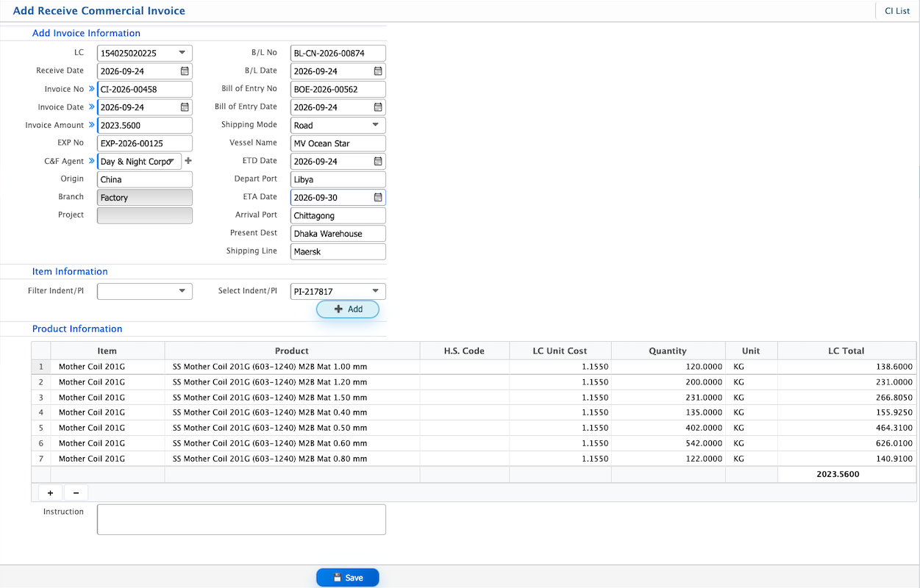This screenshot has height=588, width=920.
Task: Expand the Select Indent/PI dropdown
Action: 375,291
